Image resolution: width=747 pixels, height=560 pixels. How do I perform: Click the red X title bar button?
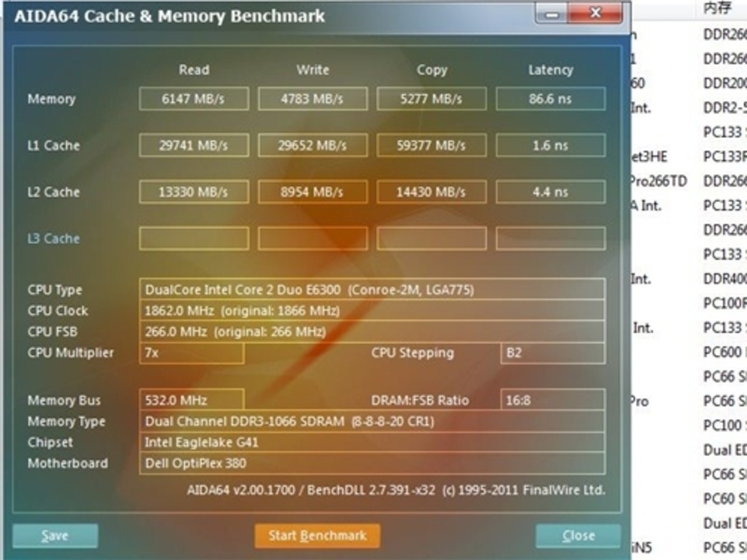[x=594, y=13]
